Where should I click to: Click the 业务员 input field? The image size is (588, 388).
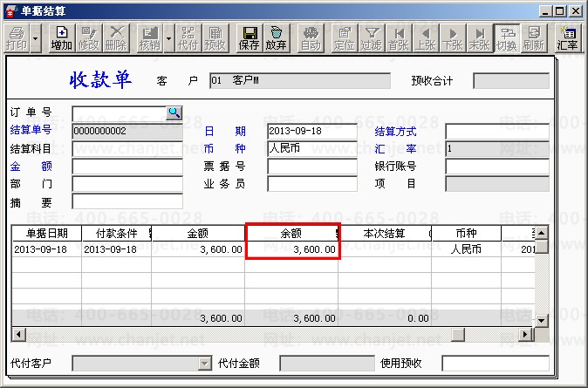click(x=312, y=184)
